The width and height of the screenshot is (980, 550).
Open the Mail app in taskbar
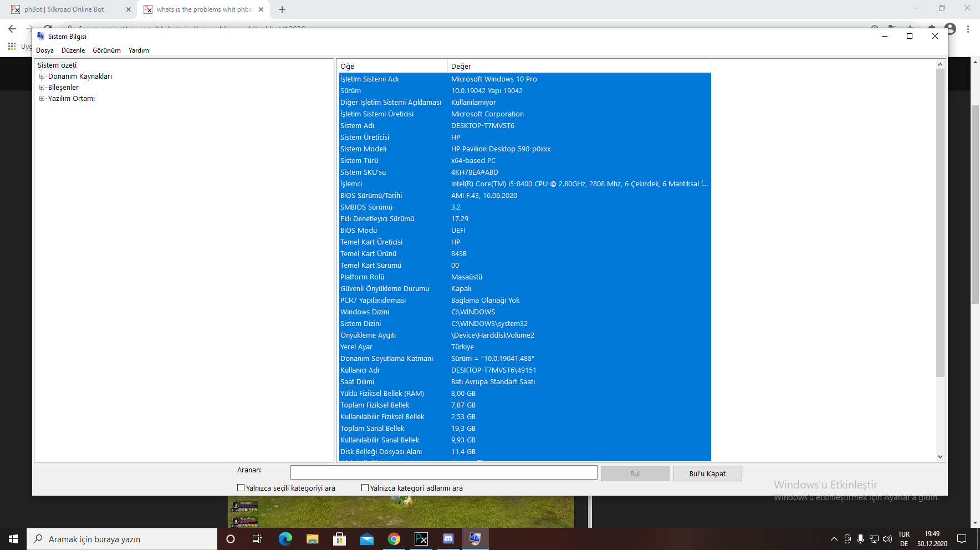click(x=366, y=539)
